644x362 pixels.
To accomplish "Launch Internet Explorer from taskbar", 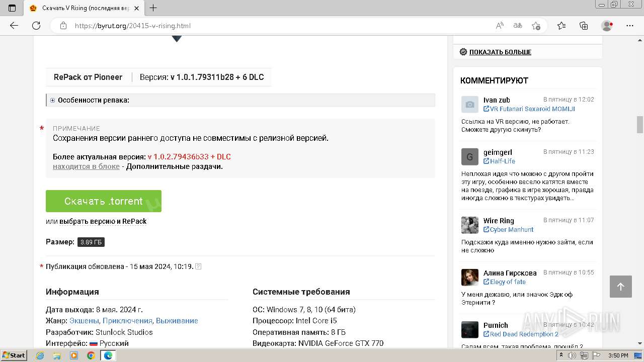I will coord(40,355).
